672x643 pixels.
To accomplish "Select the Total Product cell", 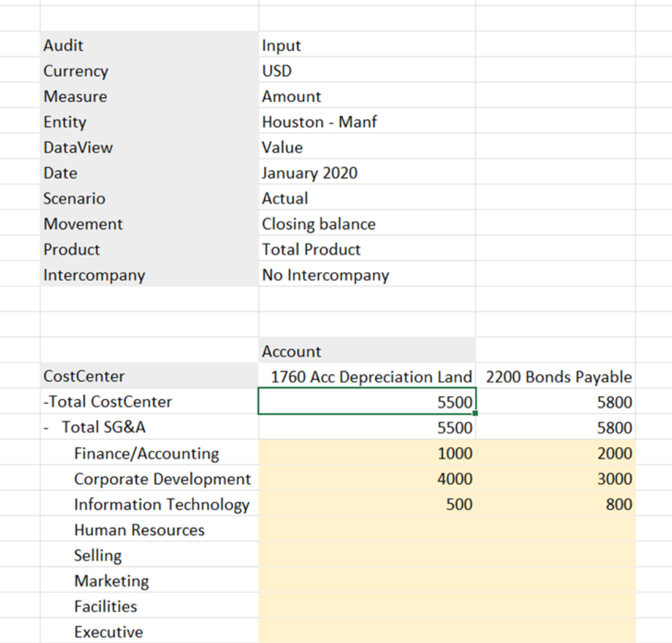I will [367, 248].
